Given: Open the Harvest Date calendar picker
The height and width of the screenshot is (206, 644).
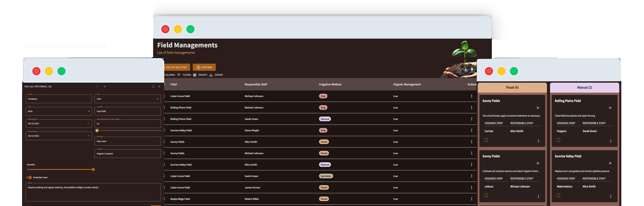Looking at the screenshot, I should [x=88, y=136].
